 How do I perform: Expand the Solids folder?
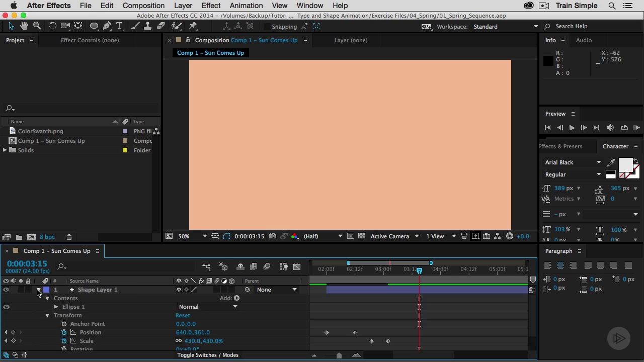pos(5,150)
